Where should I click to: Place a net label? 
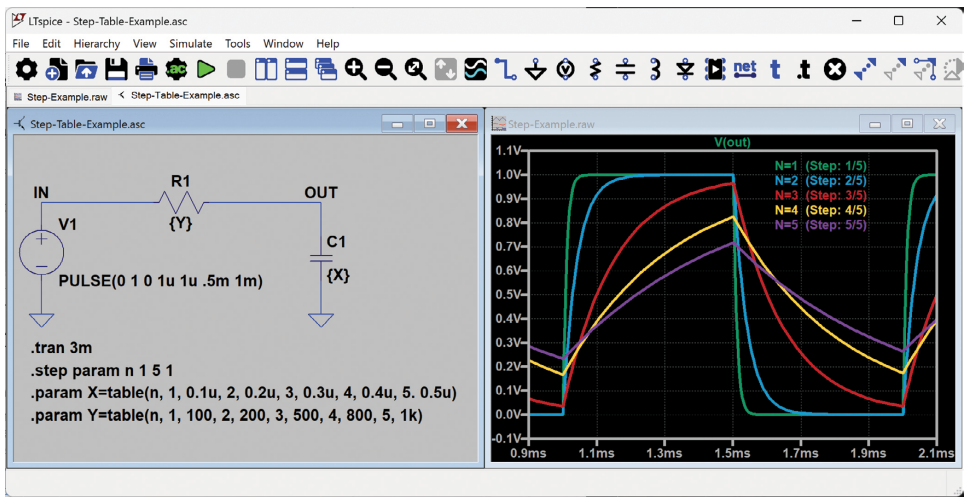click(x=745, y=68)
